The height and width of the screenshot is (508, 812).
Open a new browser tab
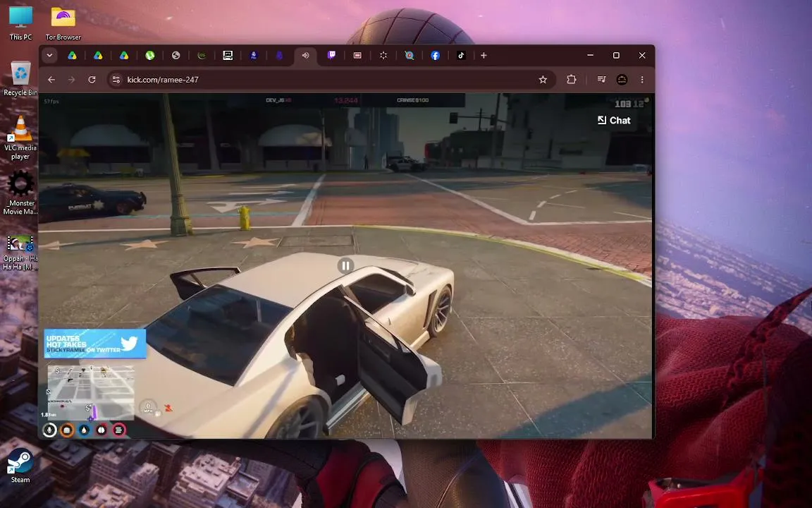pos(484,55)
